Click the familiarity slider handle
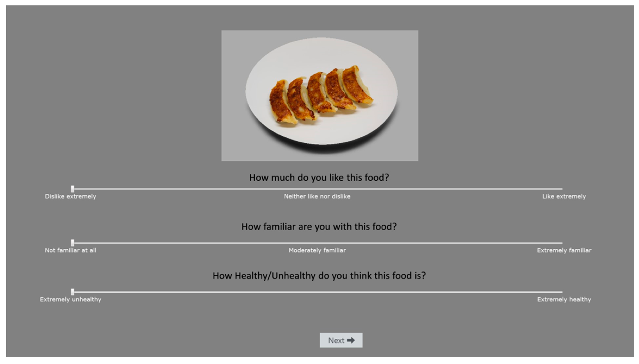 [73, 242]
